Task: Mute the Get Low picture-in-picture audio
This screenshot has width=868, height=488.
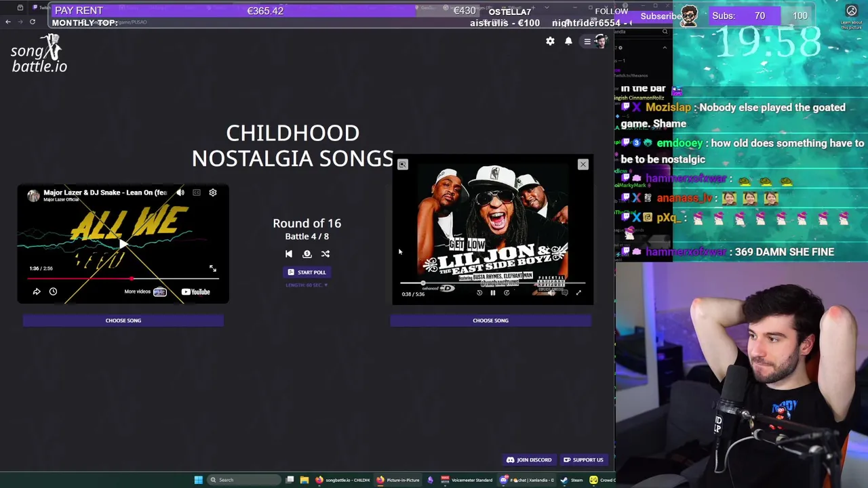Action: pyautogui.click(x=551, y=293)
